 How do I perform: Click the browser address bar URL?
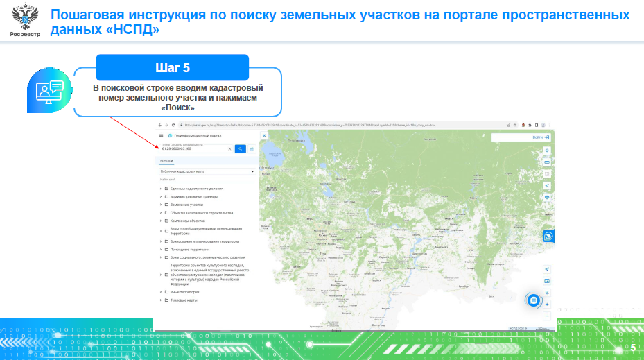[x=310, y=125]
